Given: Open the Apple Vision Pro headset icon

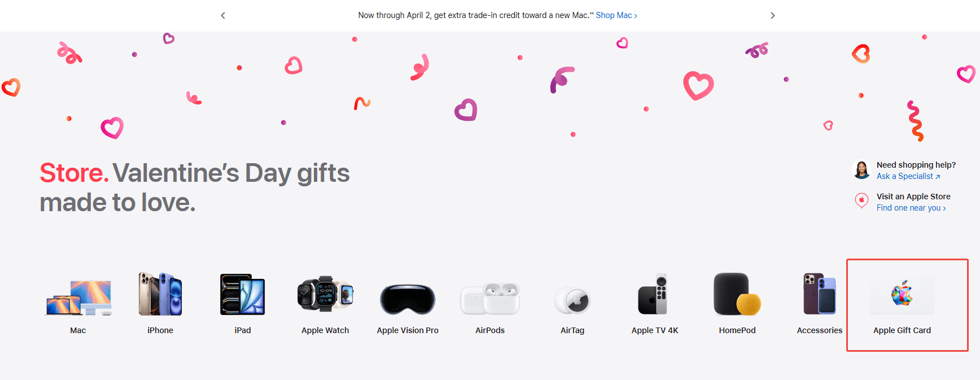Looking at the screenshot, I should [408, 299].
